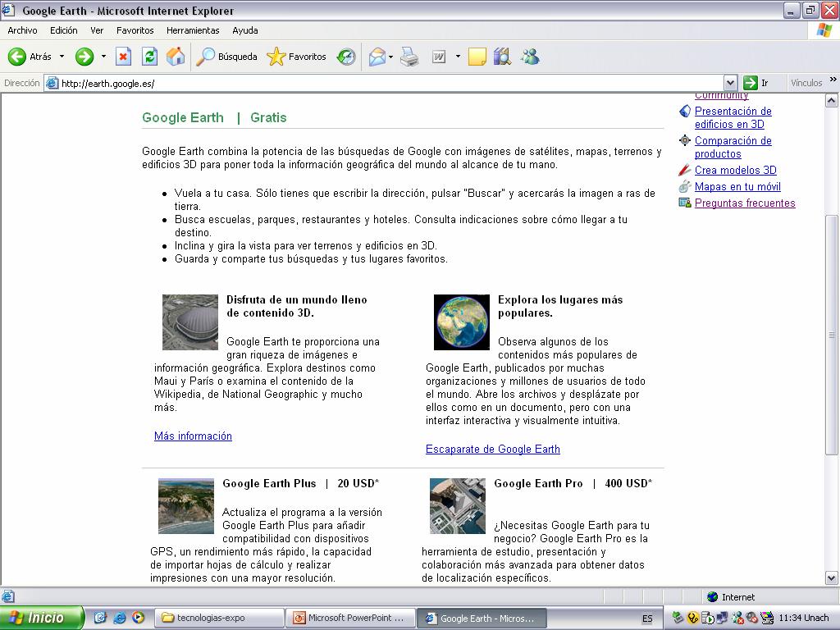This screenshot has height=630, width=840.
Task: Click the green Ir go button
Action: [757, 83]
